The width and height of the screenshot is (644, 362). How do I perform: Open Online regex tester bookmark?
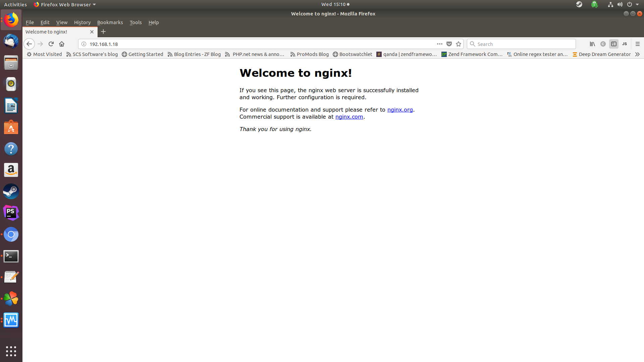[x=537, y=54]
